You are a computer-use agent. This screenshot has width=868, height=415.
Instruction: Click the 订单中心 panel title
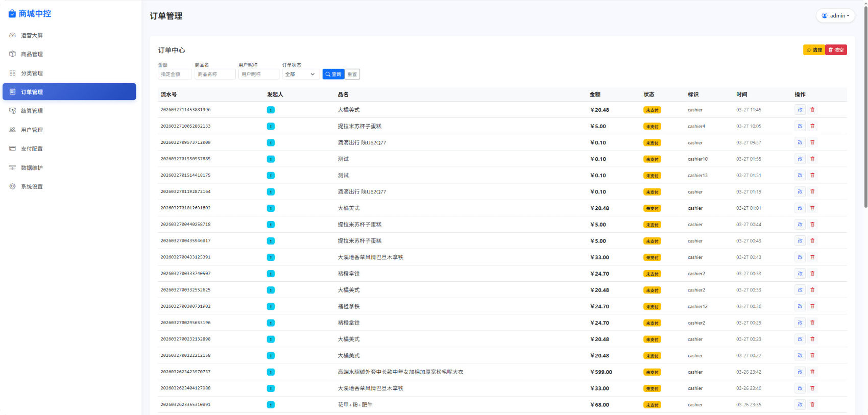172,50
